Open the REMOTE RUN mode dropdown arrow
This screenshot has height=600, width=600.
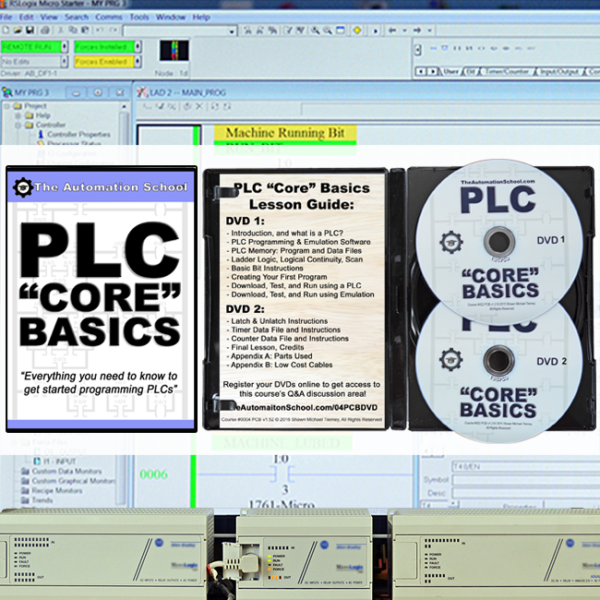pyautogui.click(x=65, y=47)
